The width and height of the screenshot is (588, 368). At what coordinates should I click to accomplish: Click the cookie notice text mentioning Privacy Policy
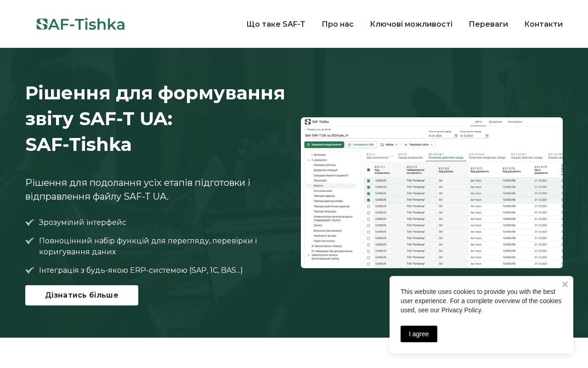481,301
